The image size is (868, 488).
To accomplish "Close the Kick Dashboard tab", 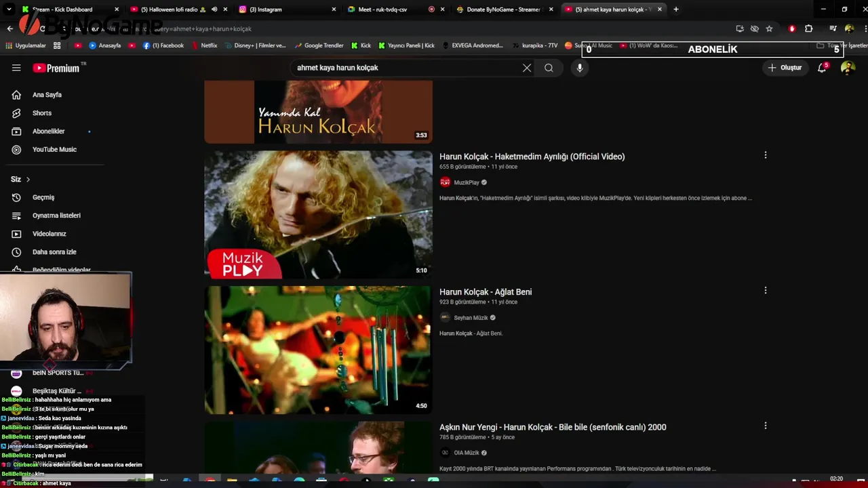I will [x=117, y=9].
